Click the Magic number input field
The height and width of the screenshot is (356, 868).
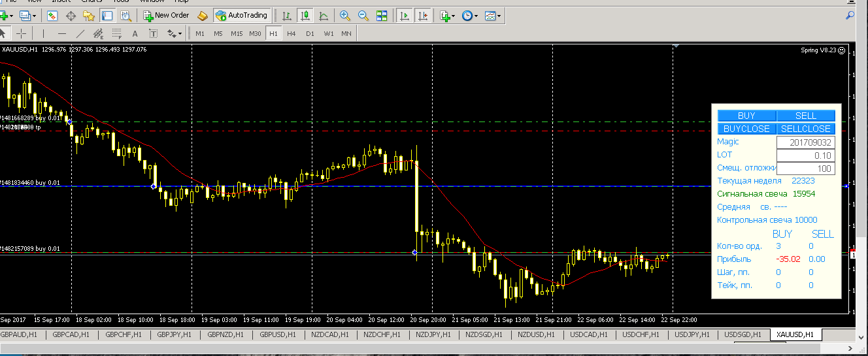[805, 142]
